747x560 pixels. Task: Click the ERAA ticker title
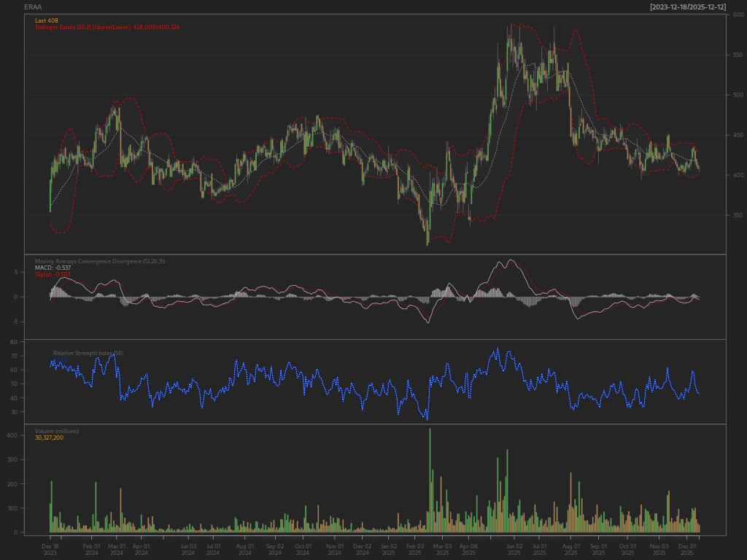[33, 7]
